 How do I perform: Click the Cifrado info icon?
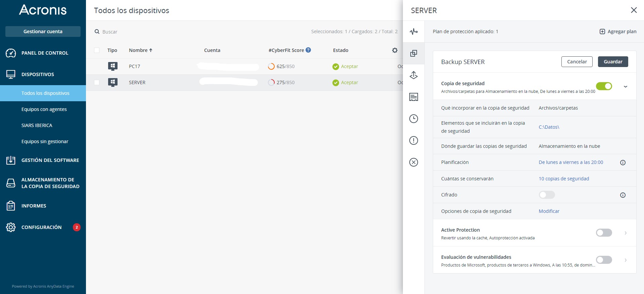coord(623,195)
